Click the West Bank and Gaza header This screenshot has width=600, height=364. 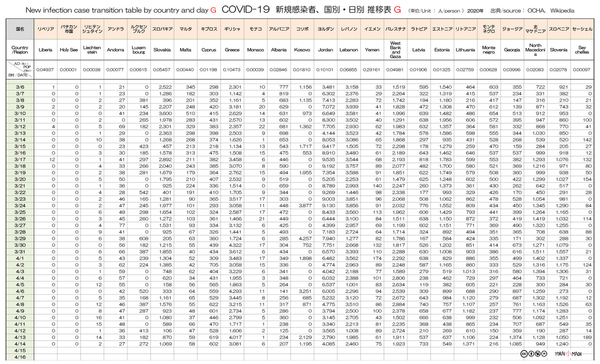(x=395, y=50)
